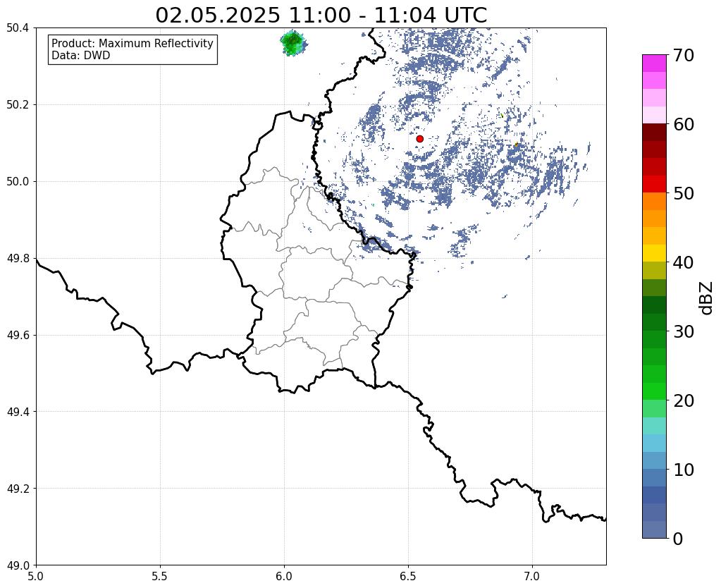Click the colorbar tick label 20
Image resolution: width=721 pixels, height=588 pixels.
click(x=684, y=400)
